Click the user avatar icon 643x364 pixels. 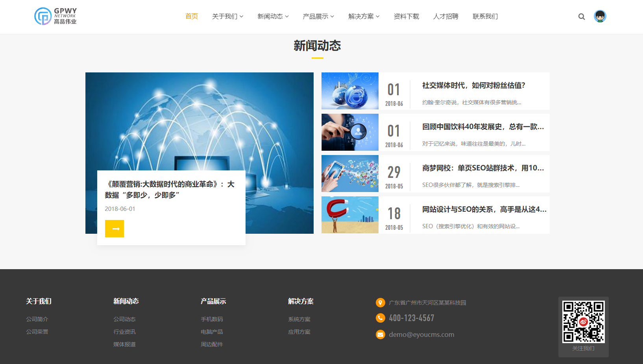point(600,16)
